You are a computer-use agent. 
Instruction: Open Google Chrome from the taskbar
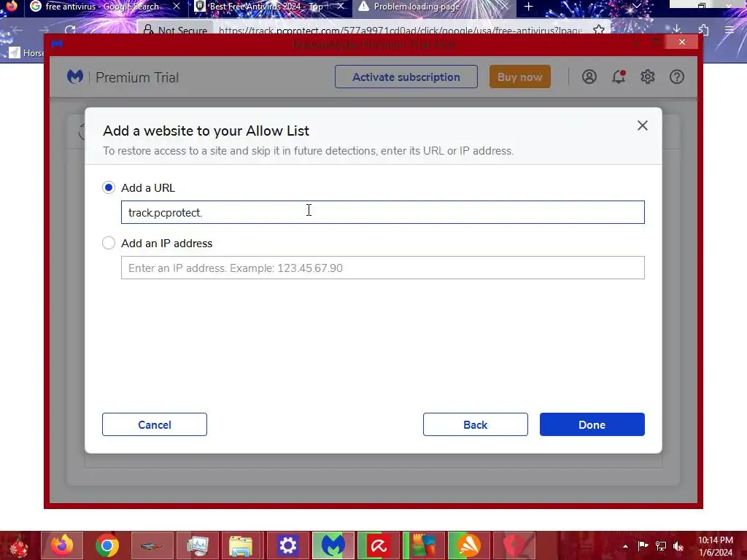(107, 545)
